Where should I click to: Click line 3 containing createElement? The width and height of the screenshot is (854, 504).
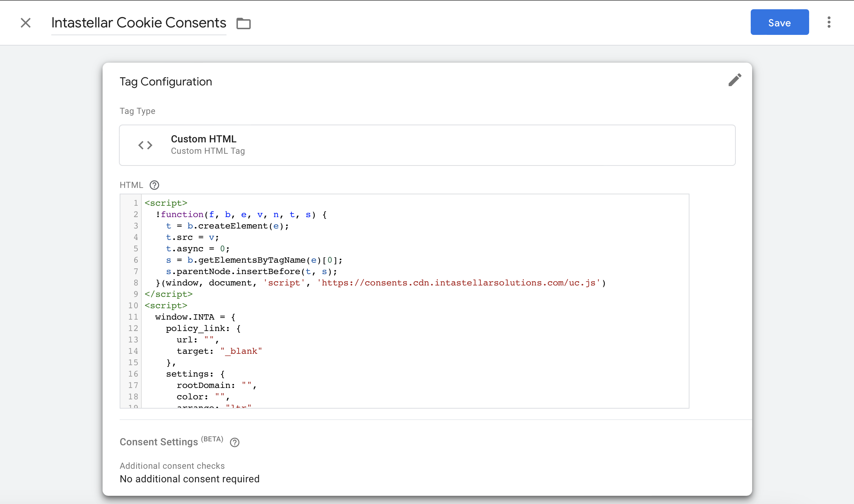pyautogui.click(x=228, y=226)
